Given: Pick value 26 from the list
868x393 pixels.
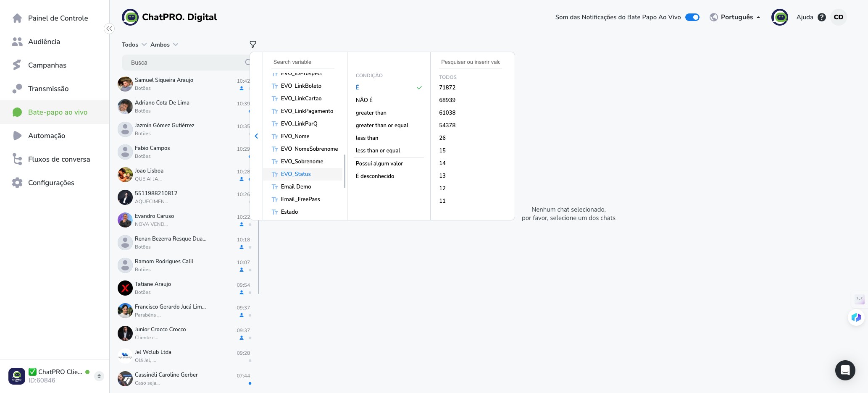Looking at the screenshot, I should point(442,138).
